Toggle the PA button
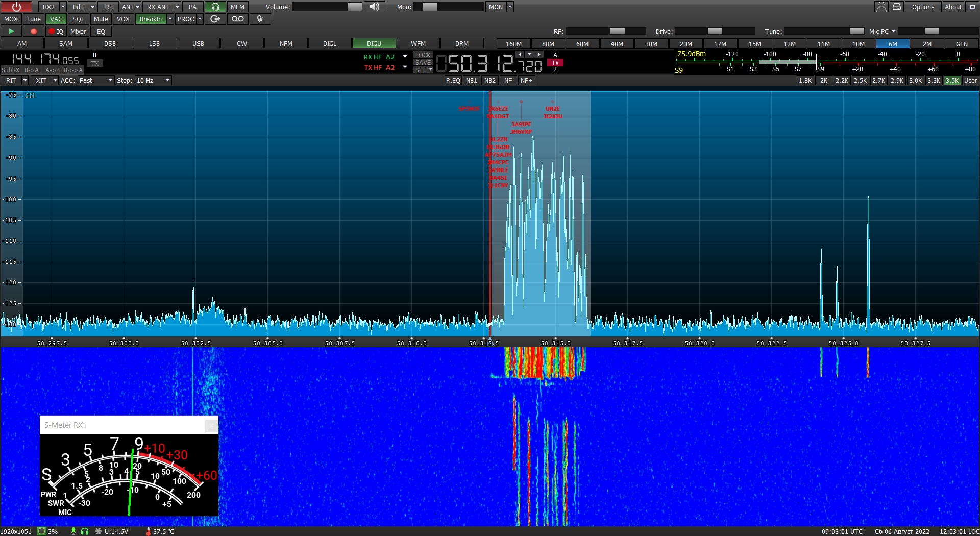 192,7
